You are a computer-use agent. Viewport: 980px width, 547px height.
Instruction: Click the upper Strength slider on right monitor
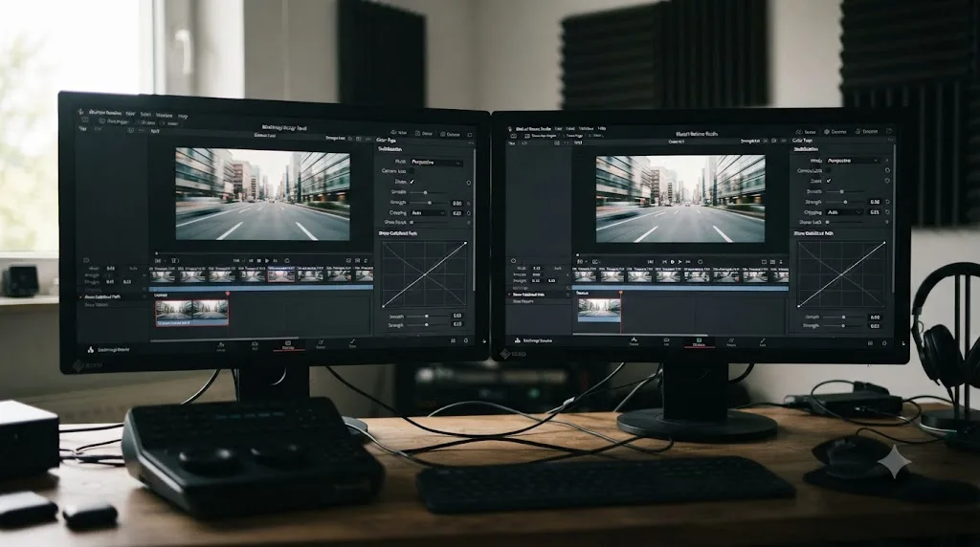pos(845,202)
